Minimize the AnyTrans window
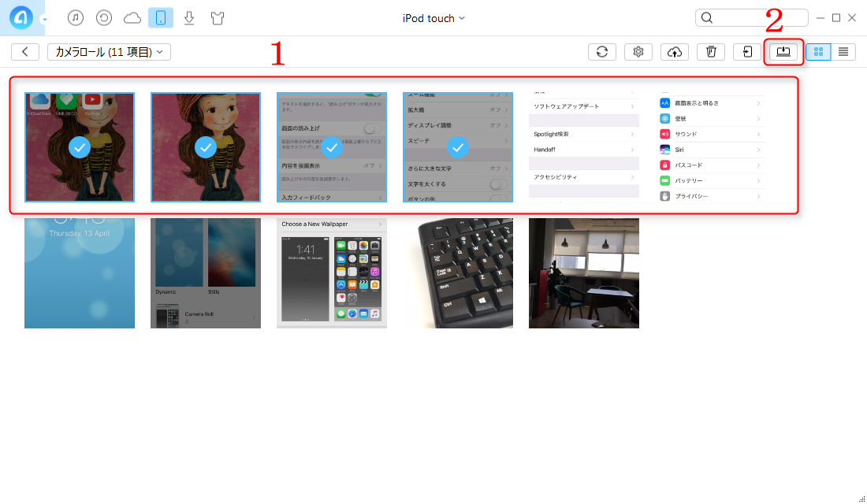867x504 pixels. point(820,17)
